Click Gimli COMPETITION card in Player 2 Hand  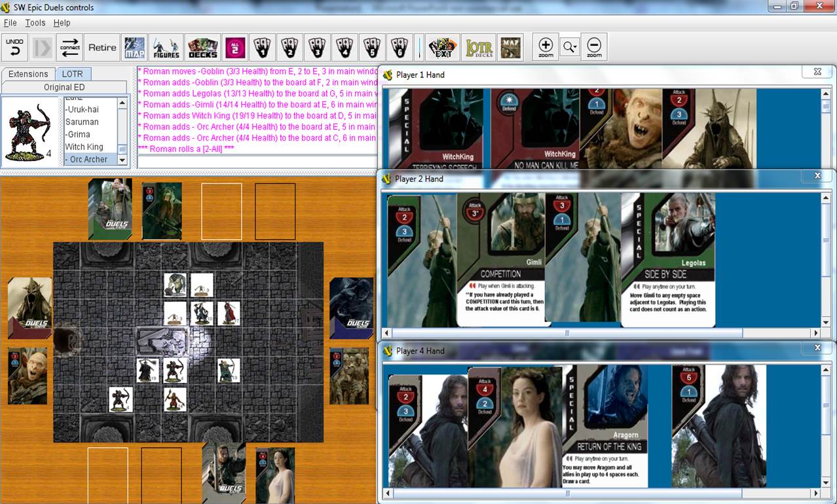point(500,259)
